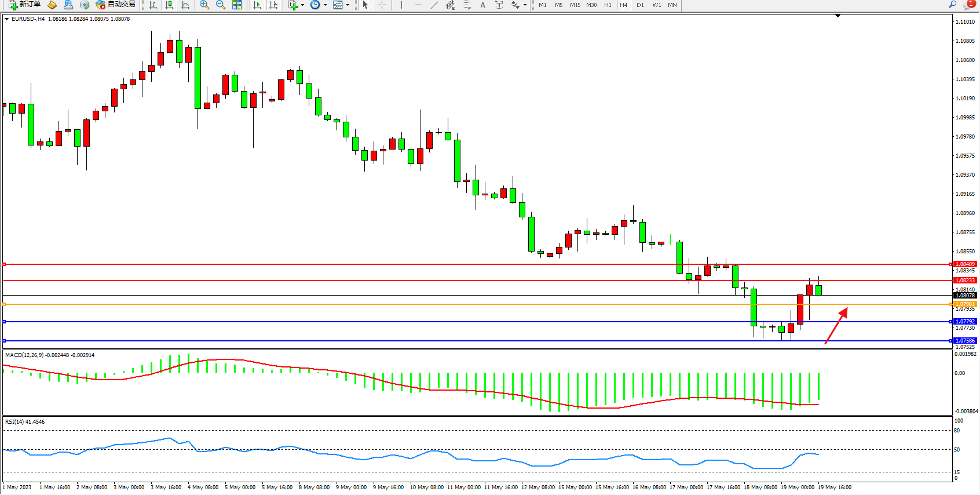980x495 pixels.
Task: Switch chart to bar chart view
Action: [153, 5]
